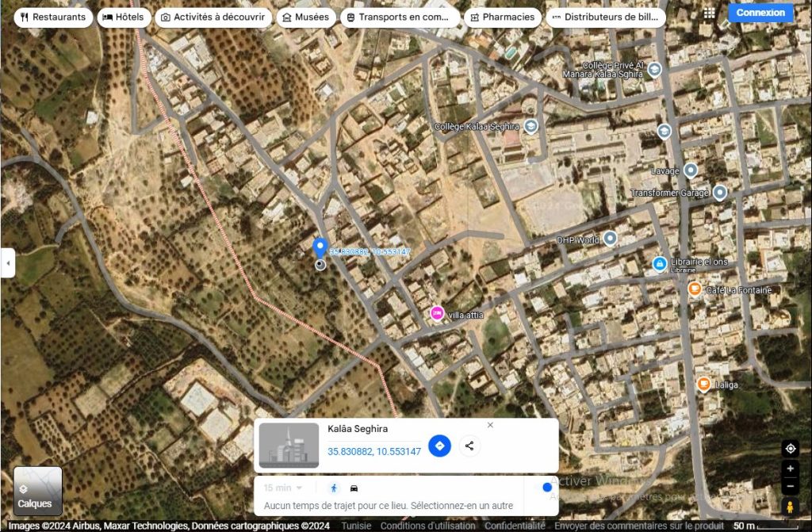Share Kalâa Seghira location via share icon
This screenshot has width=812, height=532.
pyautogui.click(x=469, y=446)
